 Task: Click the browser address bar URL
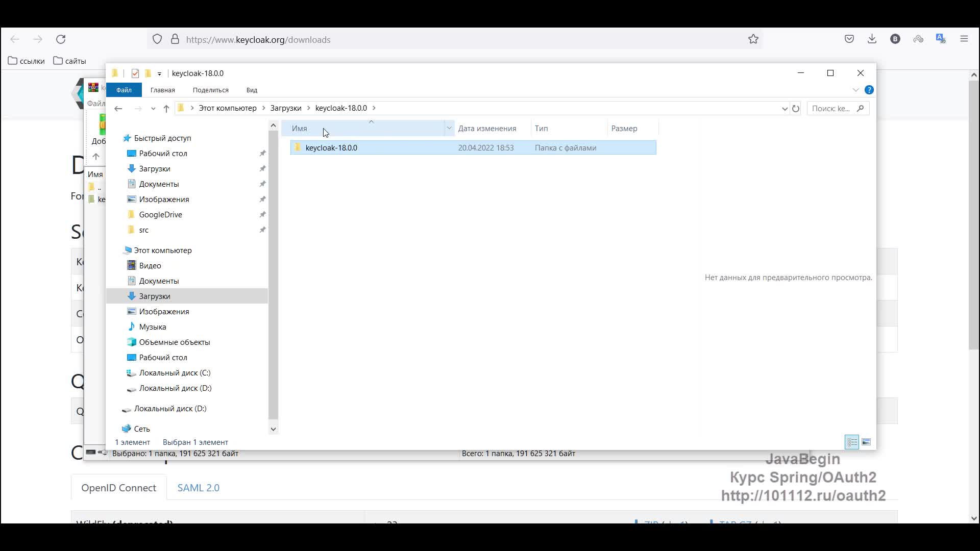pyautogui.click(x=258, y=40)
